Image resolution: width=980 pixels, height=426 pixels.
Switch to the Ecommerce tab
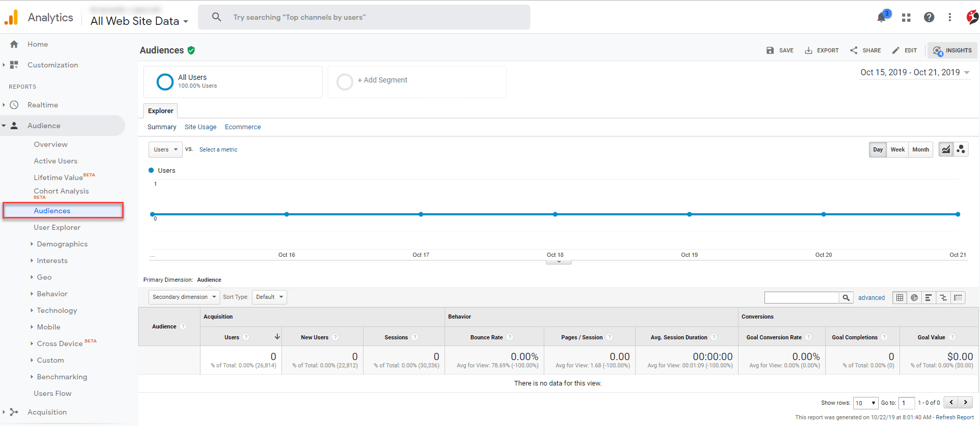pos(243,127)
